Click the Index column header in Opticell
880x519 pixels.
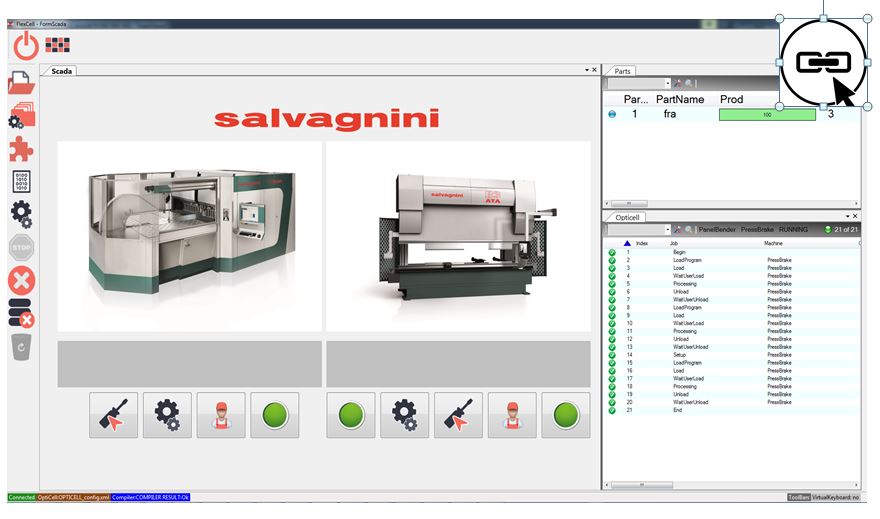641,244
